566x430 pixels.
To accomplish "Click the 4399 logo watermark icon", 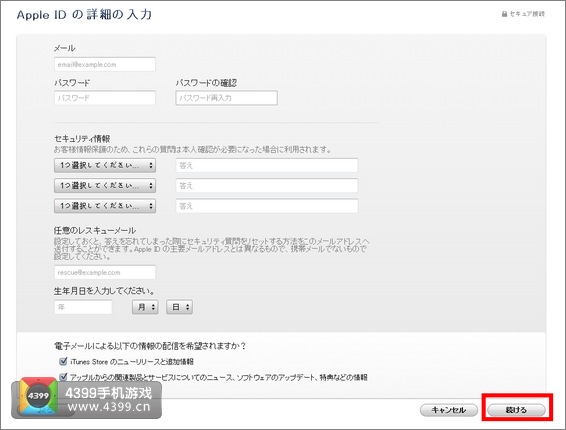I will (38, 396).
